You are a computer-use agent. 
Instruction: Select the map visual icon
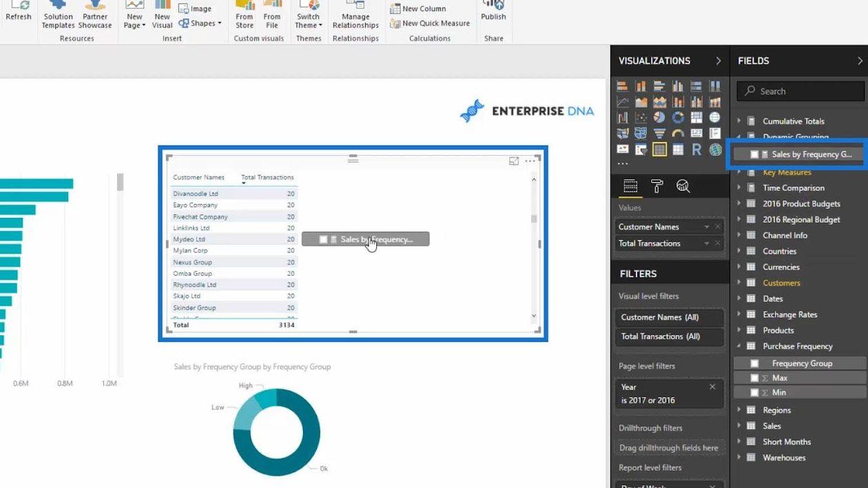714,118
